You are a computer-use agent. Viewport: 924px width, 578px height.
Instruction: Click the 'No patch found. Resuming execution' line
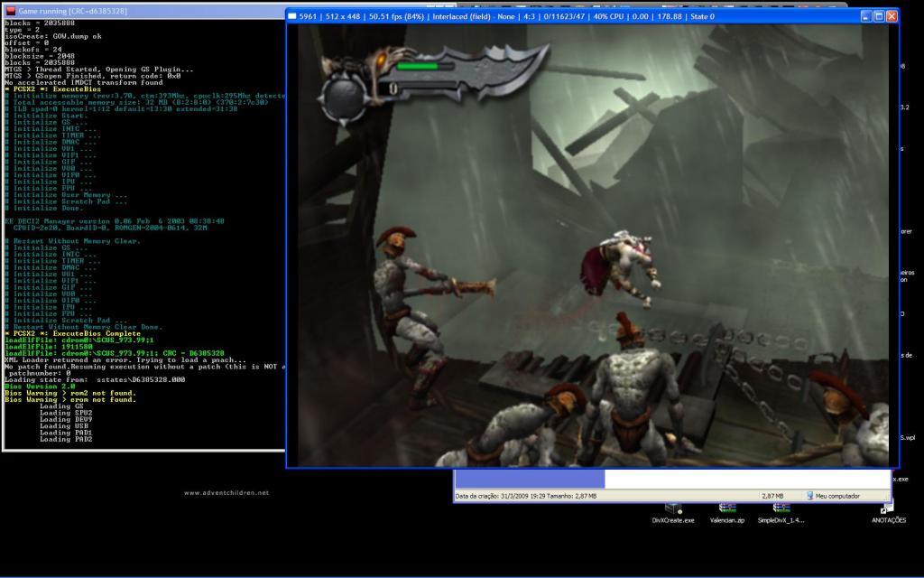(145, 367)
